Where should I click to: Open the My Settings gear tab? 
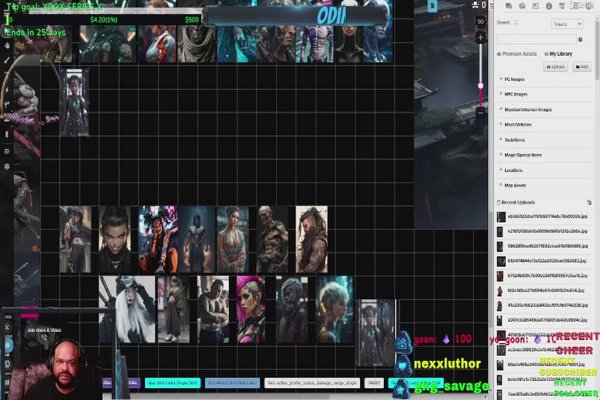coord(589,6)
